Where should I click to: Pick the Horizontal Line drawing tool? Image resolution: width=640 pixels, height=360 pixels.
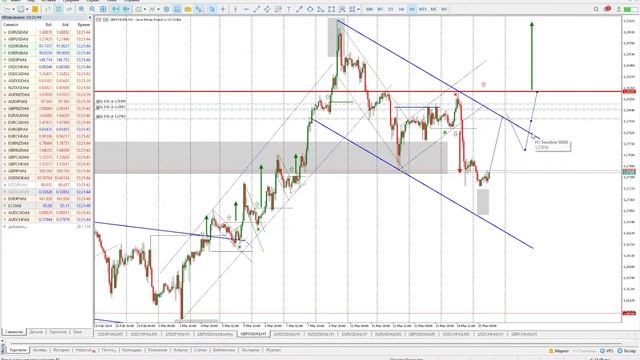tap(246, 9)
